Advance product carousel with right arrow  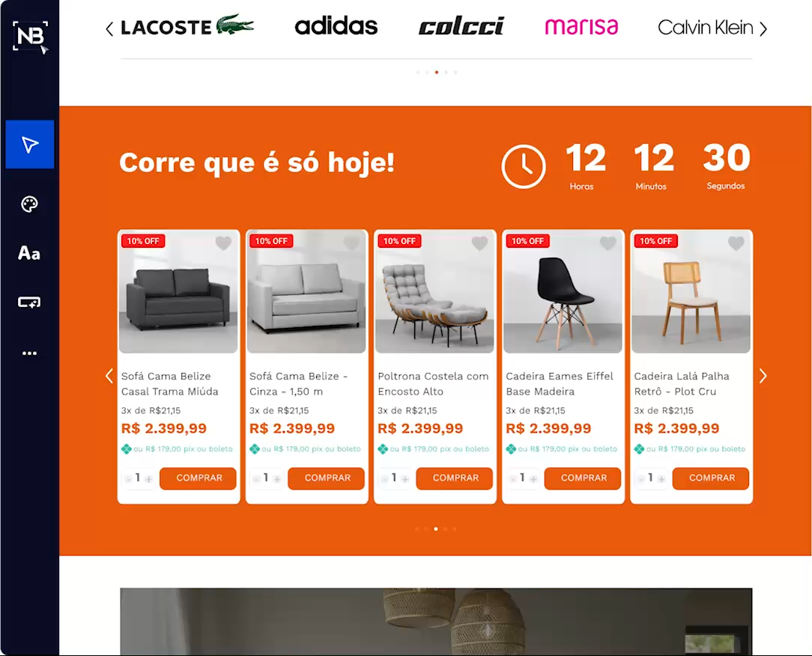pyautogui.click(x=763, y=376)
